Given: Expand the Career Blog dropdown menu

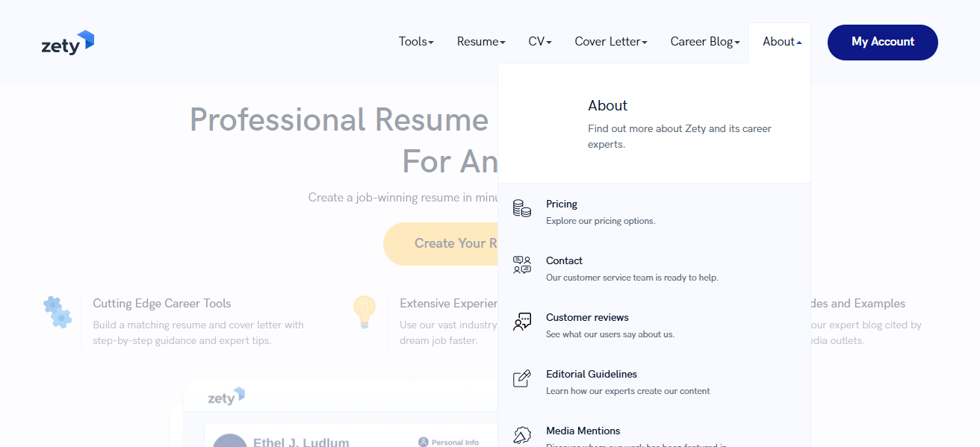Looking at the screenshot, I should coord(705,42).
